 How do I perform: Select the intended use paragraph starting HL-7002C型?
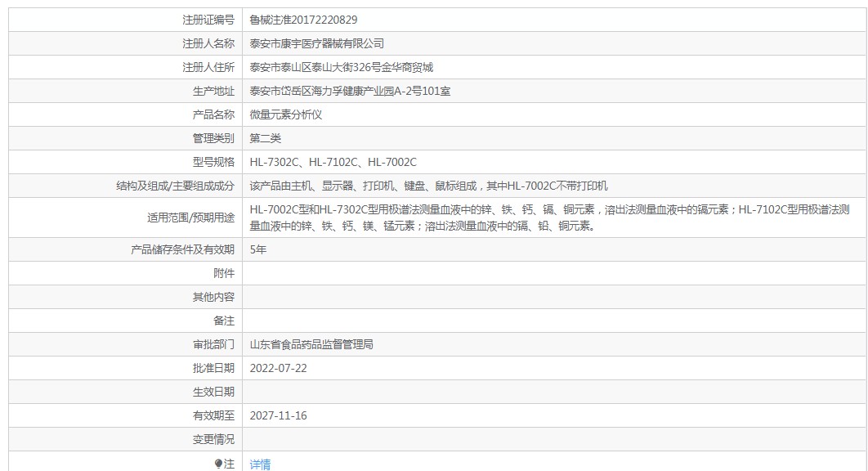pos(550,218)
